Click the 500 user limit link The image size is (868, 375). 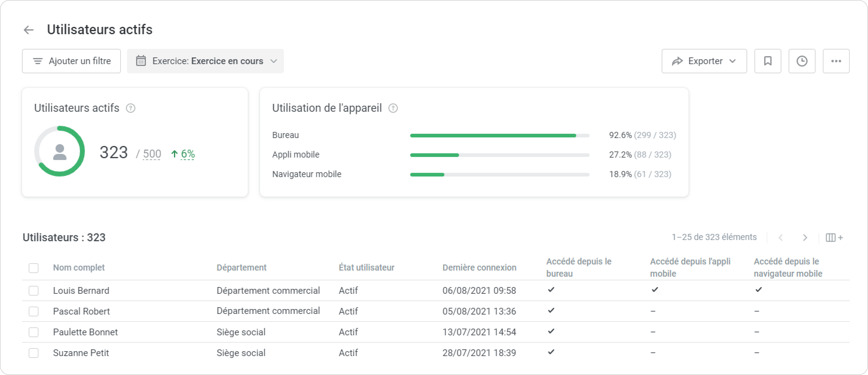[152, 154]
